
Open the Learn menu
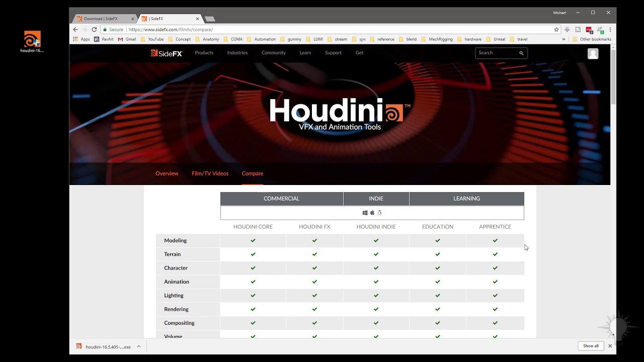click(305, 53)
